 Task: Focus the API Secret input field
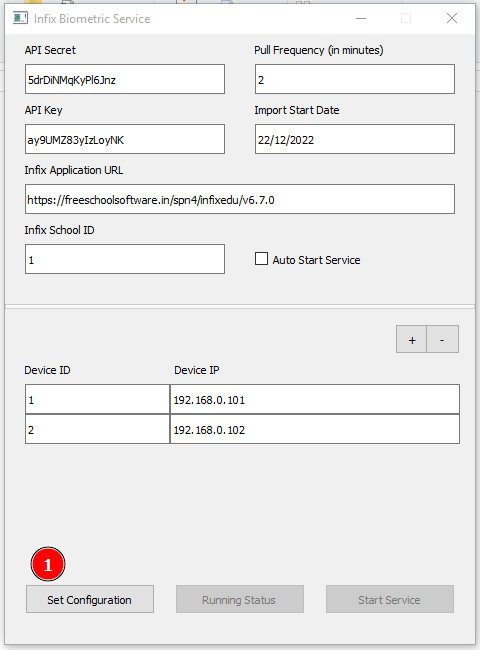click(125, 79)
